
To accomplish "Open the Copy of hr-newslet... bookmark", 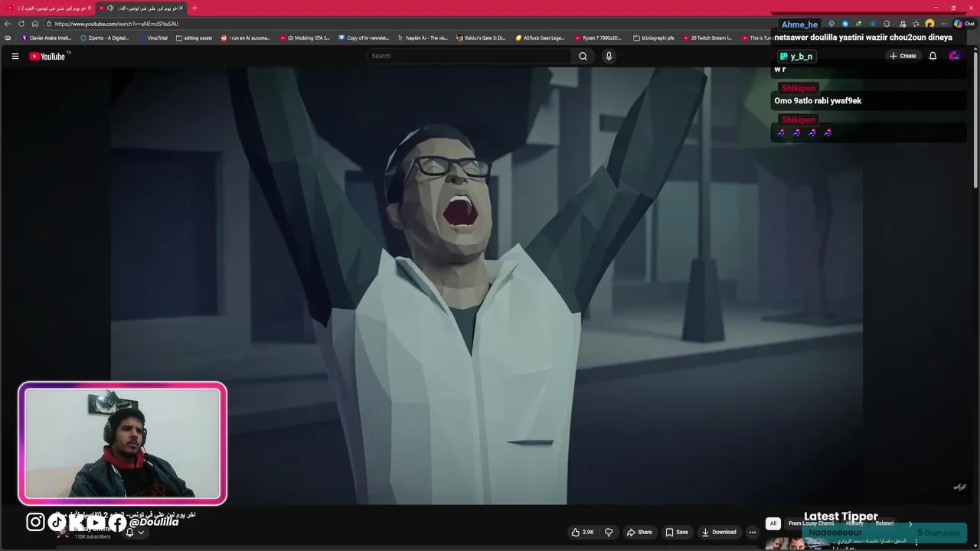I will (364, 37).
